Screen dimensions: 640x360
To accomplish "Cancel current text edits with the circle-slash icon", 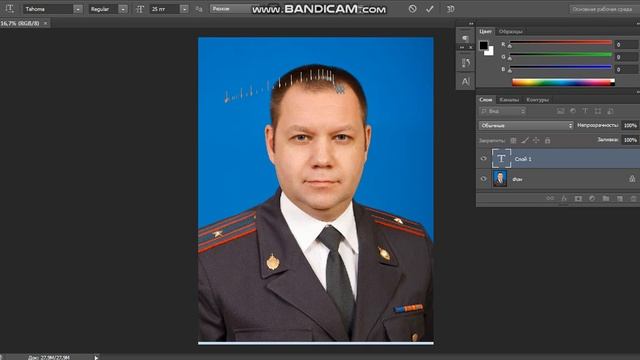I will [x=412, y=9].
